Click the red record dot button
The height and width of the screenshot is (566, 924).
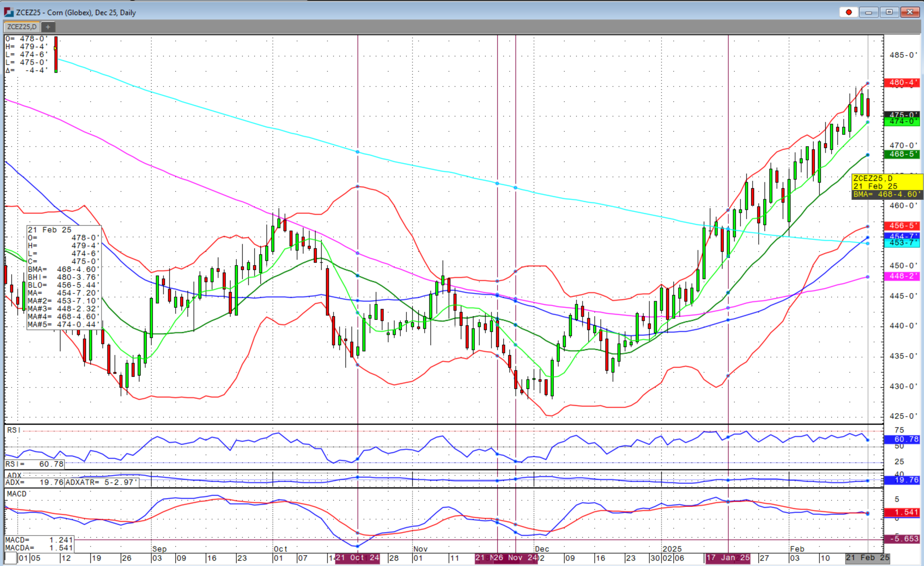click(849, 12)
